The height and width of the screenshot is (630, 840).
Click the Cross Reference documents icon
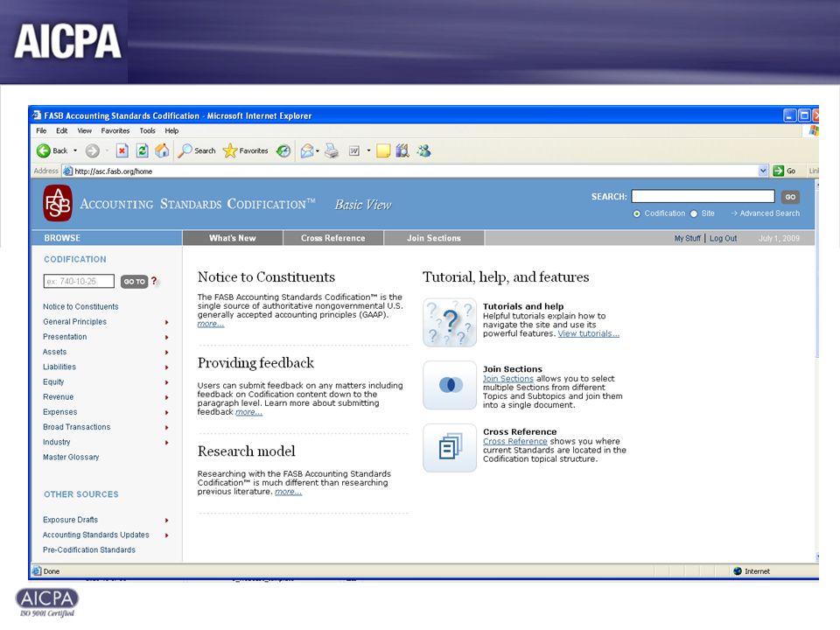(450, 448)
